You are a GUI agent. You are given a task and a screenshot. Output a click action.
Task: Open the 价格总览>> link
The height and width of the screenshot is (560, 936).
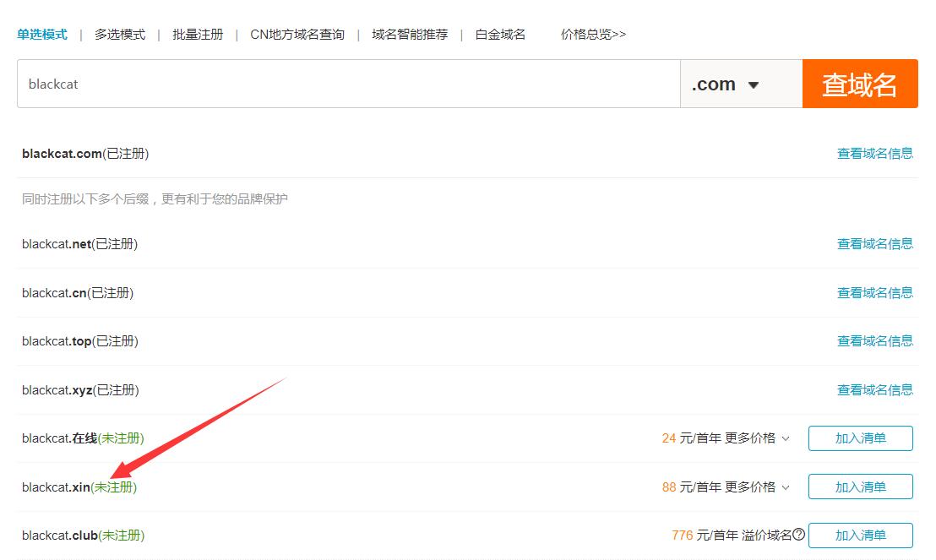coord(593,35)
